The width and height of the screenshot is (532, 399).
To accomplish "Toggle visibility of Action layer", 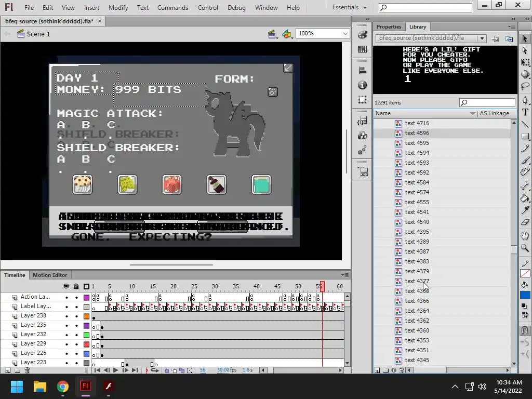I will click(66, 298).
